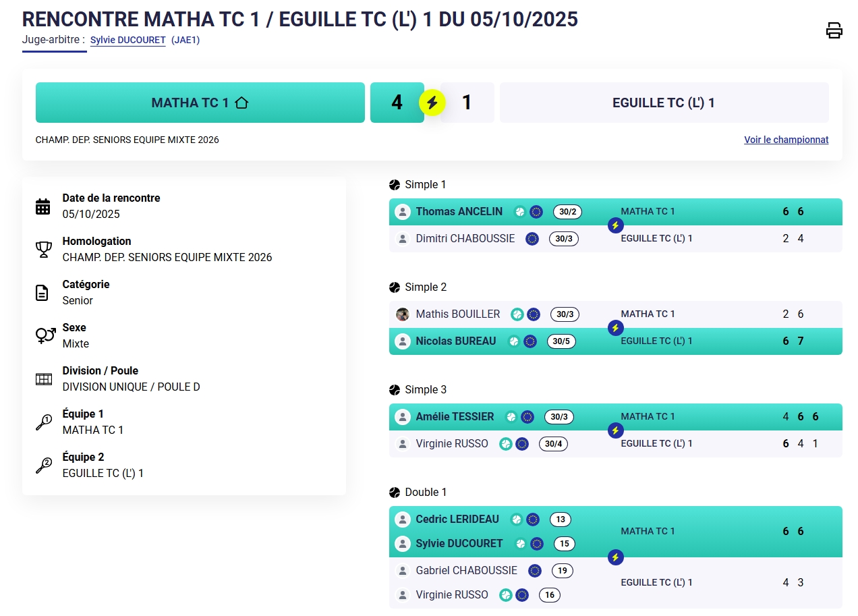
Task: Click the document icon next to Catégorie
Action: tap(42, 293)
